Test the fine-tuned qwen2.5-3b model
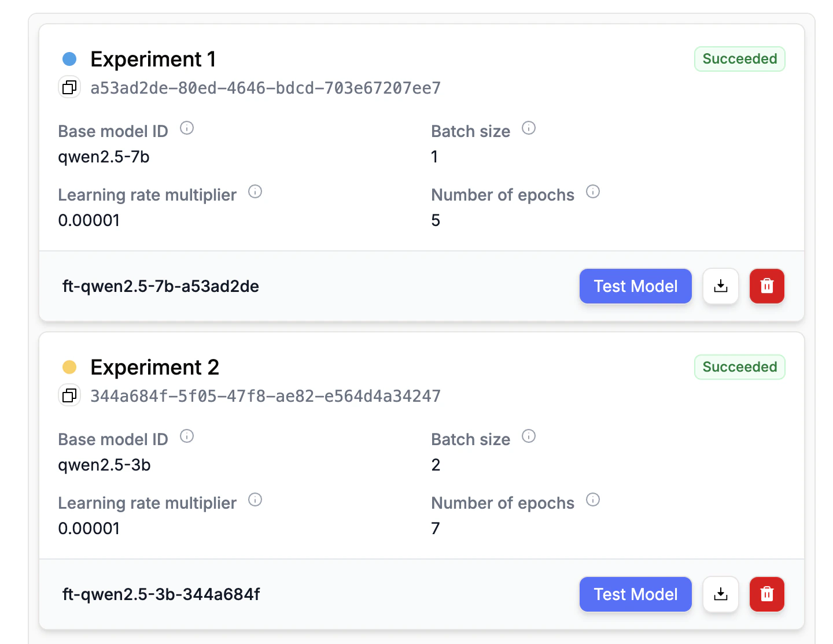The width and height of the screenshot is (833, 644). coord(635,594)
